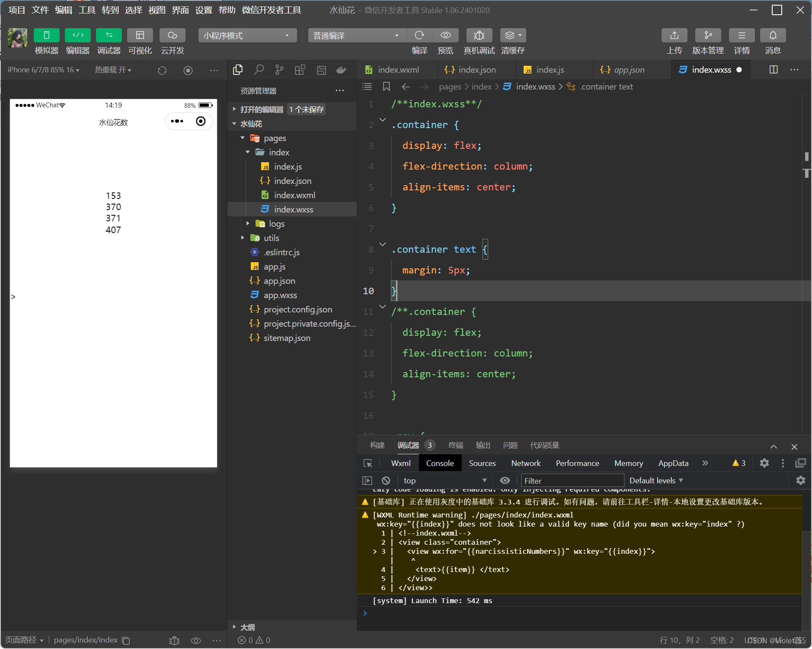Show more devtools tabs
This screenshot has height=649, width=812.
[705, 463]
